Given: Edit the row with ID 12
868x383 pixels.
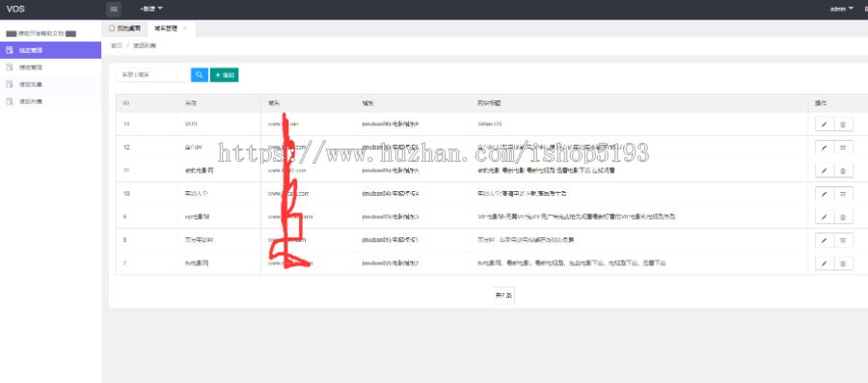Looking at the screenshot, I should click(825, 148).
